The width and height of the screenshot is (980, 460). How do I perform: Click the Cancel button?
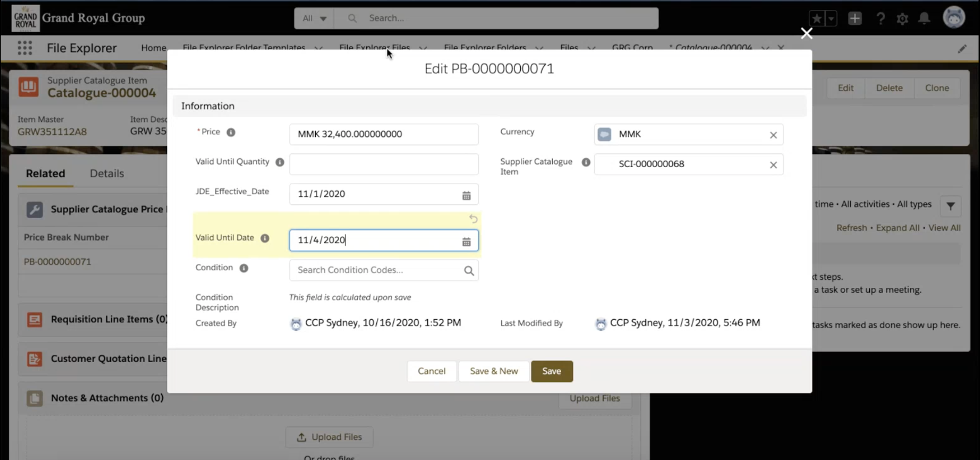pos(431,371)
